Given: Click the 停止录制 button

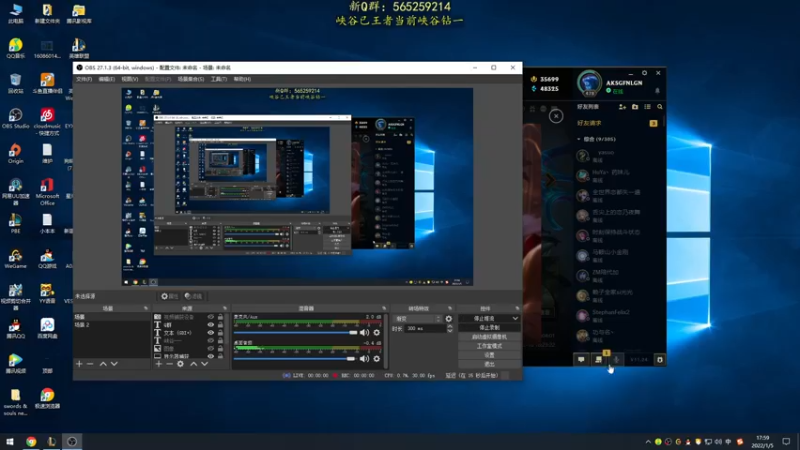Looking at the screenshot, I should click(489, 328).
